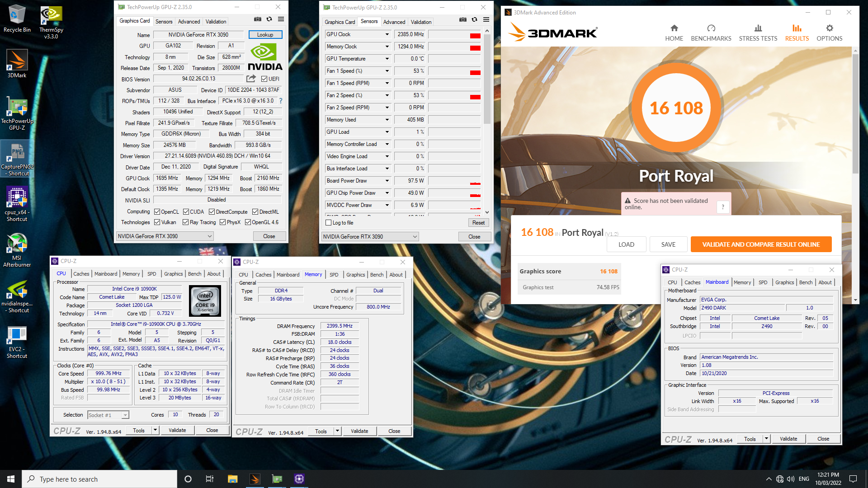
Task: Open ThermSpy v3.3.0 desktop shortcut
Action: 51,22
